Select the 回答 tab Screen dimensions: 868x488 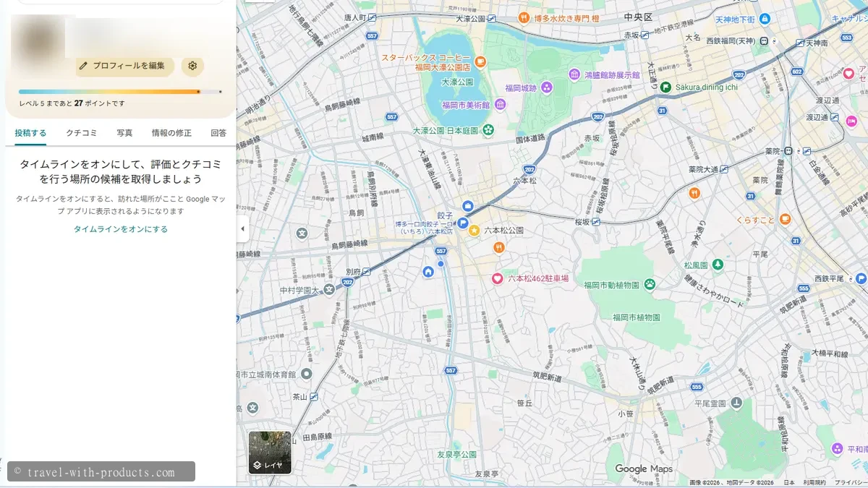pyautogui.click(x=218, y=133)
